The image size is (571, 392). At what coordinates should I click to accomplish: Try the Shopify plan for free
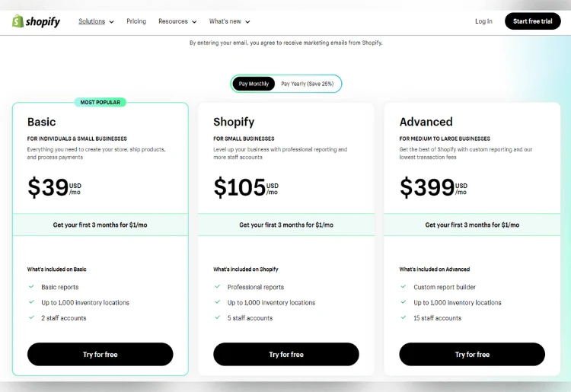(286, 354)
